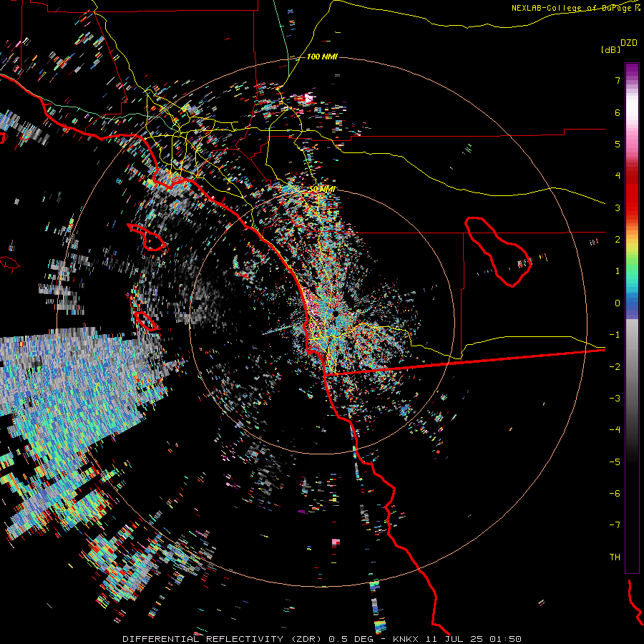Click the black radar site dot at map center
644x644 pixels.
point(336,314)
